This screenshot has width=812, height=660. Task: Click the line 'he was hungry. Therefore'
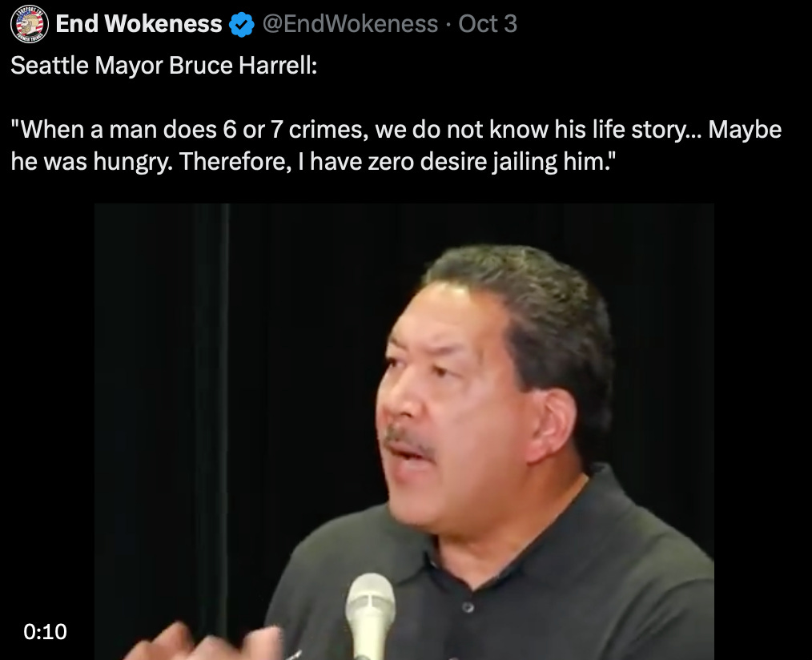tap(314, 162)
